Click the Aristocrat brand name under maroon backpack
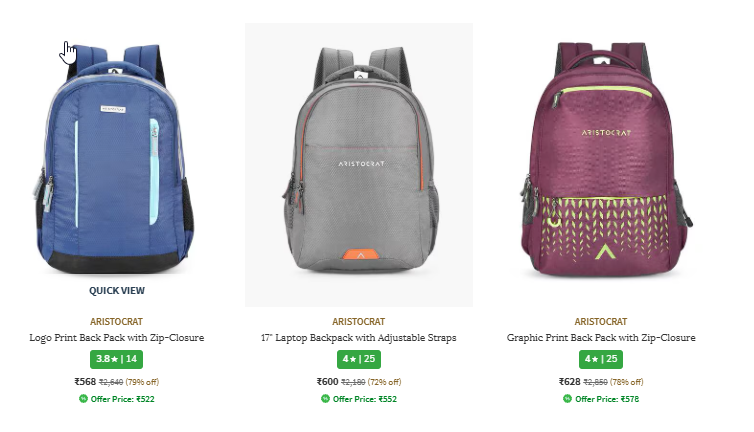The image size is (754, 432). pyautogui.click(x=601, y=321)
